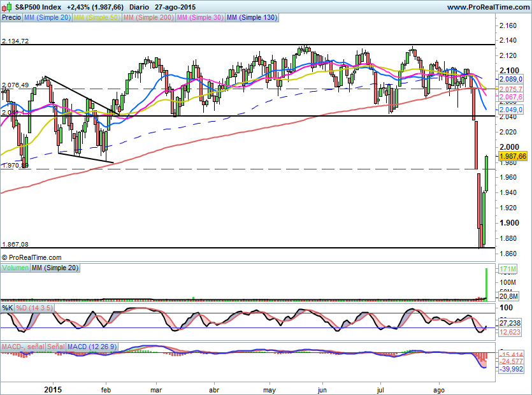Click the current price tag 1.987,66
Image resolution: width=532 pixels, height=395 pixels.
tap(513, 156)
